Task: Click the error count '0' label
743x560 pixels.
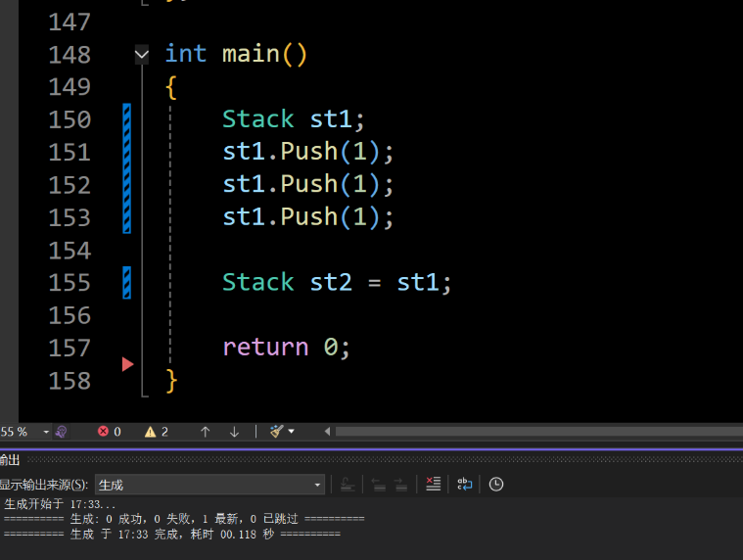Action: point(117,432)
